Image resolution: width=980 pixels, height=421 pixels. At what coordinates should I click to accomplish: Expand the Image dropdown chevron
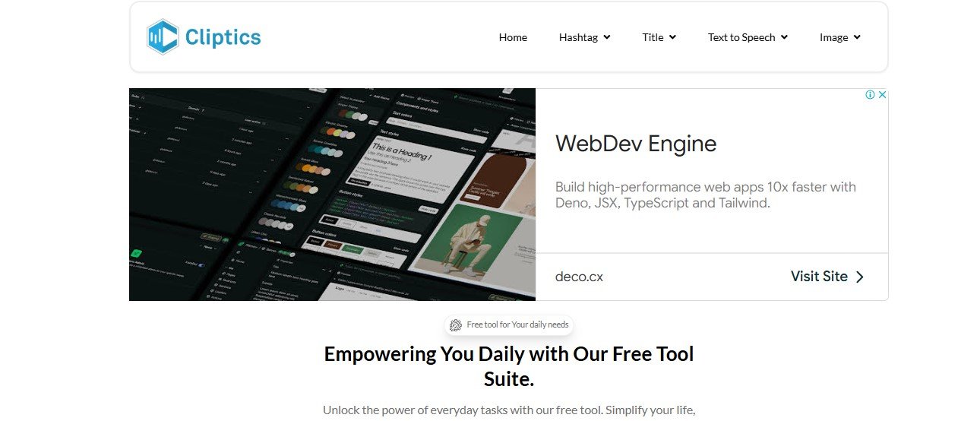click(857, 37)
